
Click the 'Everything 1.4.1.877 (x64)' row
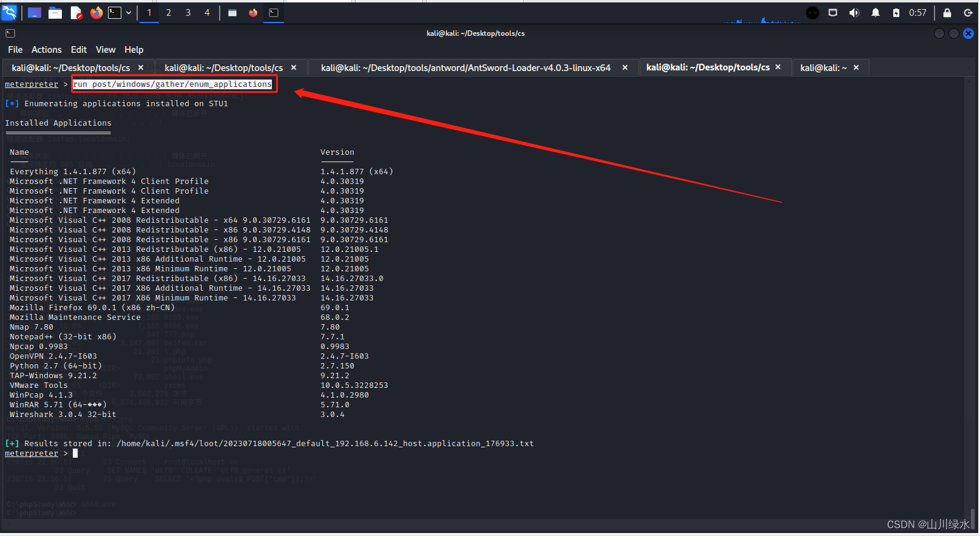pyautogui.click(x=201, y=172)
